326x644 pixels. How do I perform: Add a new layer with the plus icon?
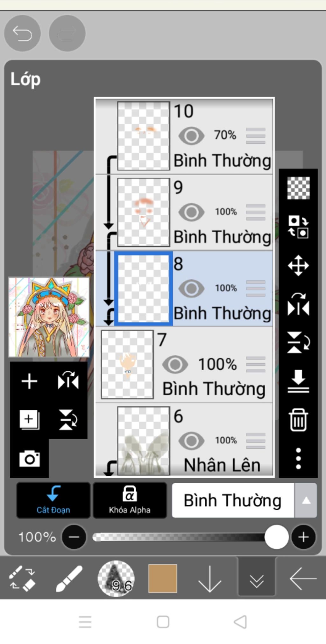point(29,381)
